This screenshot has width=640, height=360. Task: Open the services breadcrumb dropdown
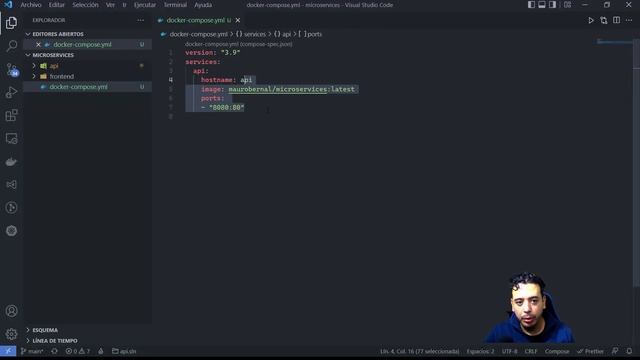[x=251, y=34]
